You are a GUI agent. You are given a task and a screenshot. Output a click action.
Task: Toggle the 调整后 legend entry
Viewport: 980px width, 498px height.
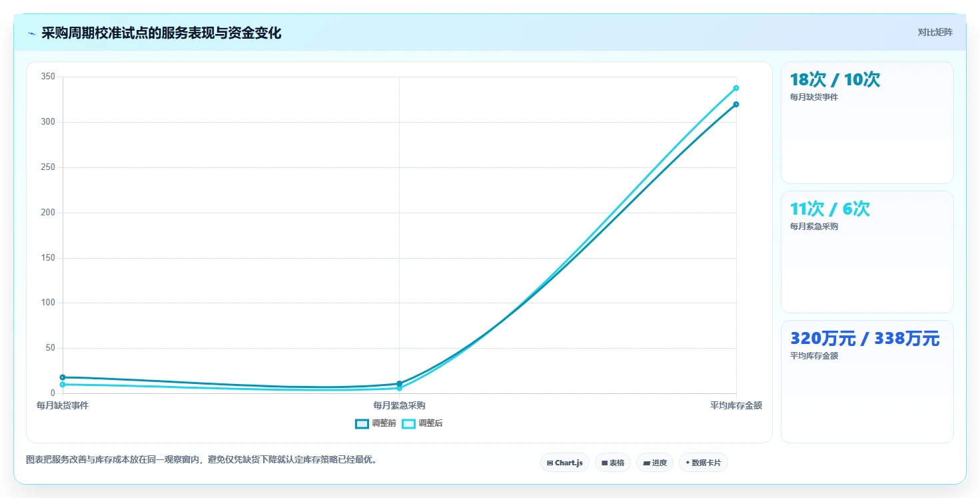pyautogui.click(x=422, y=423)
